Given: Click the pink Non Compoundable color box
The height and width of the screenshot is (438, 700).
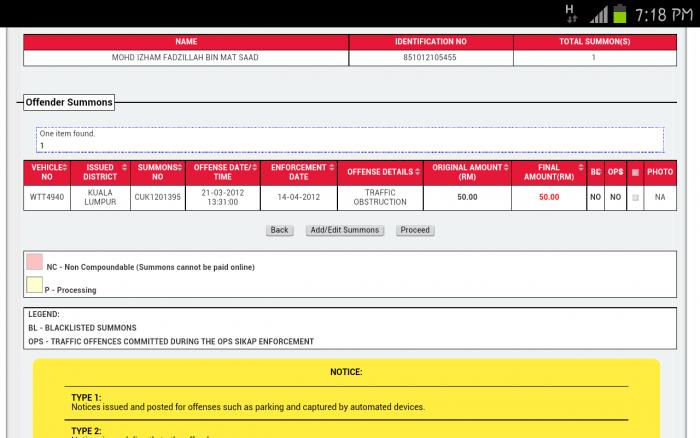Looking at the screenshot, I should point(34,262).
